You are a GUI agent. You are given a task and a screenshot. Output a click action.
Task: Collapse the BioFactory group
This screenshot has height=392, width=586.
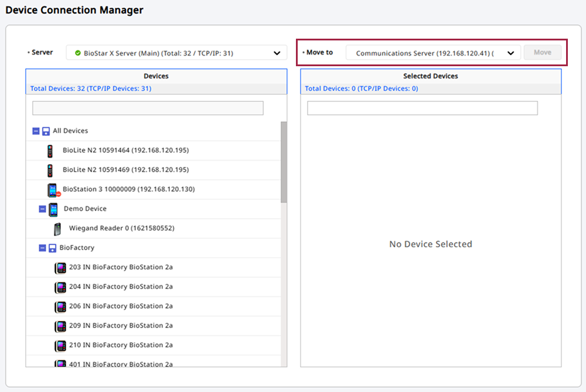coord(42,248)
